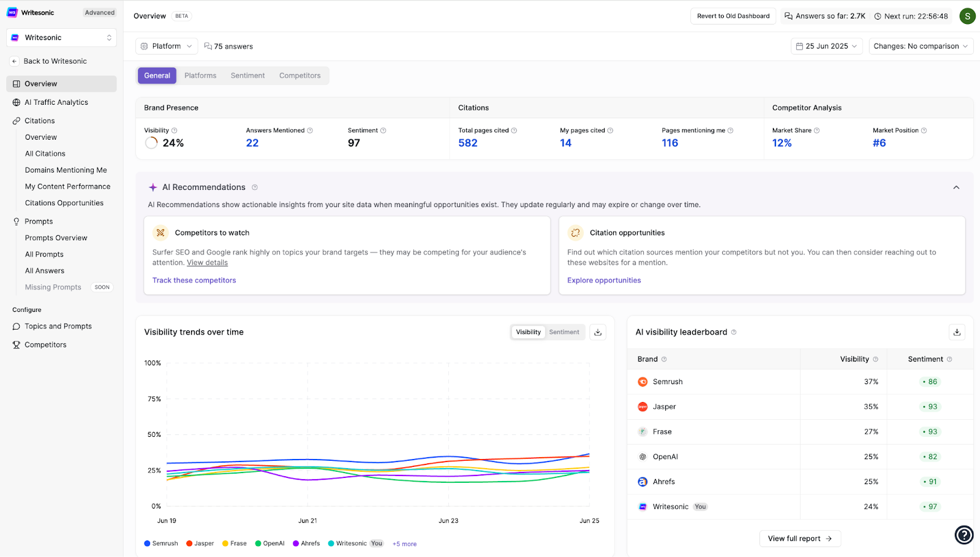Open AI Traffic Analytics in sidebar

[56, 102]
